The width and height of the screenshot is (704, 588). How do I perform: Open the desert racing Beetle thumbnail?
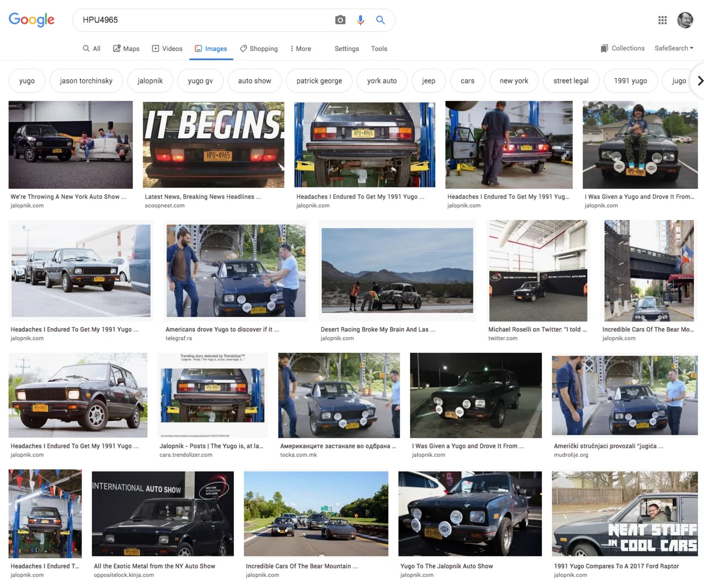397,270
